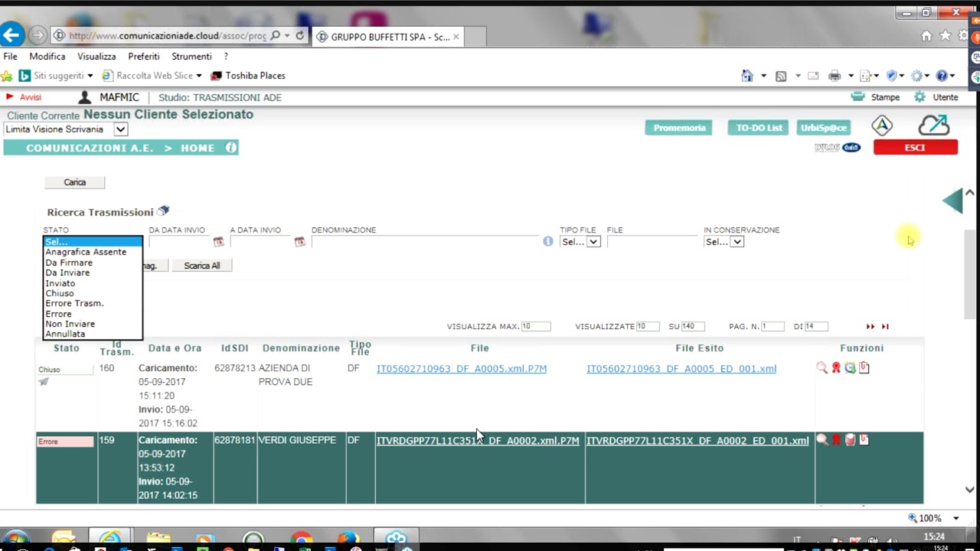Open the Help question mark icon
This screenshot has width=980, height=551.
point(942,76)
